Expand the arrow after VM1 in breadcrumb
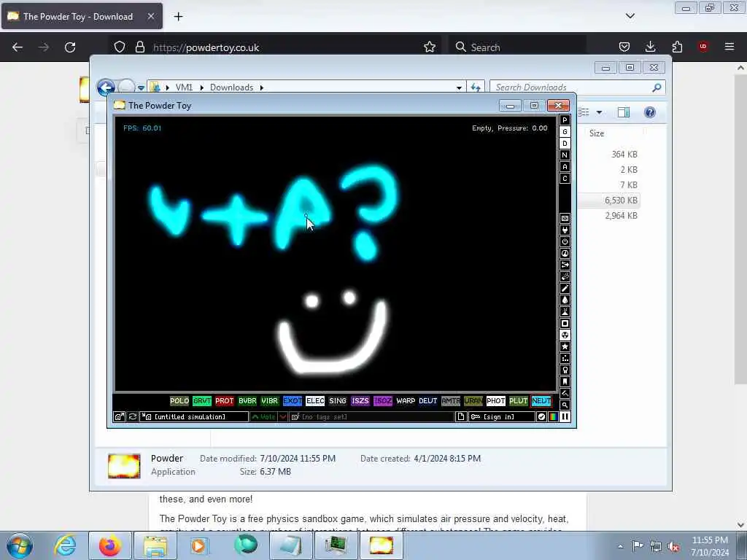The width and height of the screenshot is (747, 560). point(202,87)
